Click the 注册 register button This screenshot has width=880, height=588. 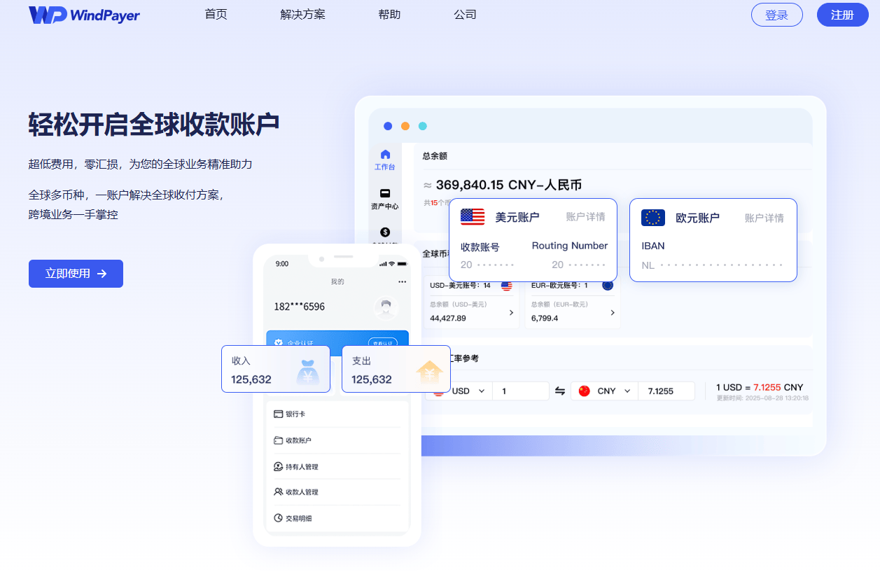pos(842,14)
